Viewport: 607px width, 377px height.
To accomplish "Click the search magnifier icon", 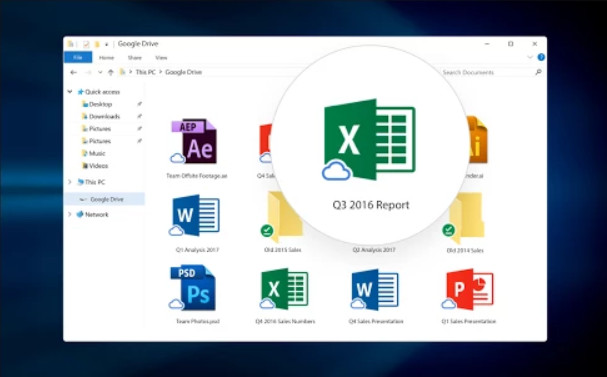I will pyautogui.click(x=538, y=72).
